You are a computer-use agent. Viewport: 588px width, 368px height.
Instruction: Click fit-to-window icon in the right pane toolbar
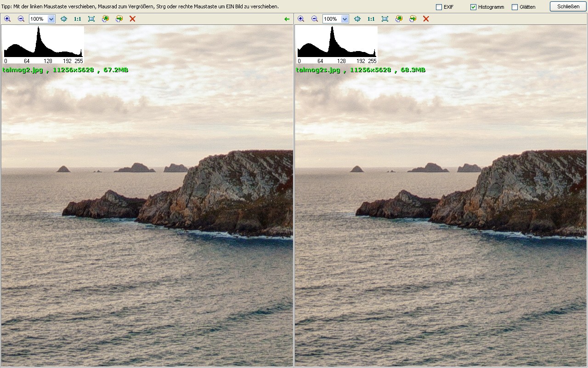(385, 19)
